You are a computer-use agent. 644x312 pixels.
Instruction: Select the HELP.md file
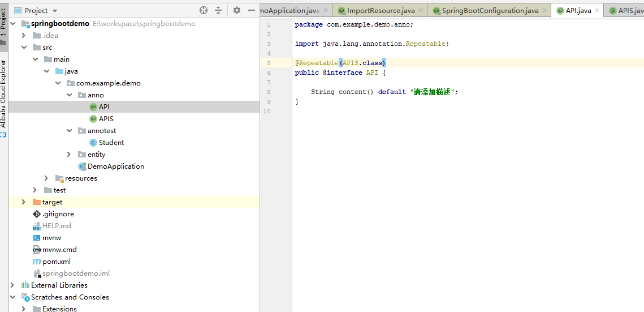[x=57, y=226]
